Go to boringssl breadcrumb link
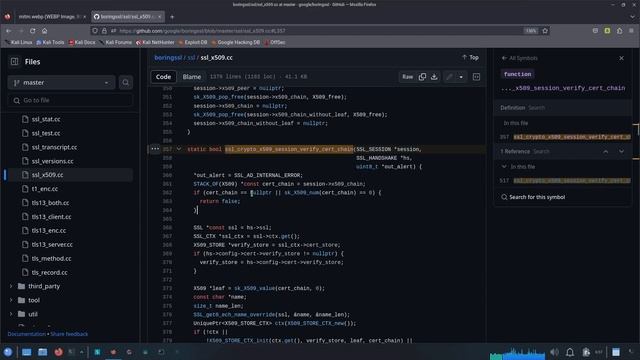This screenshot has width=640, height=360. (x=168, y=58)
